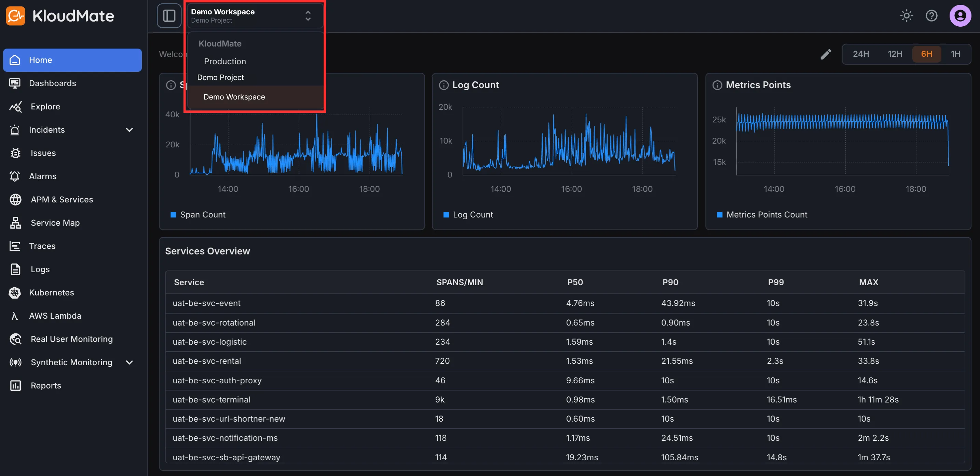This screenshot has height=476, width=980.
Task: Toggle the Span Count legend swatch
Action: coord(173,215)
